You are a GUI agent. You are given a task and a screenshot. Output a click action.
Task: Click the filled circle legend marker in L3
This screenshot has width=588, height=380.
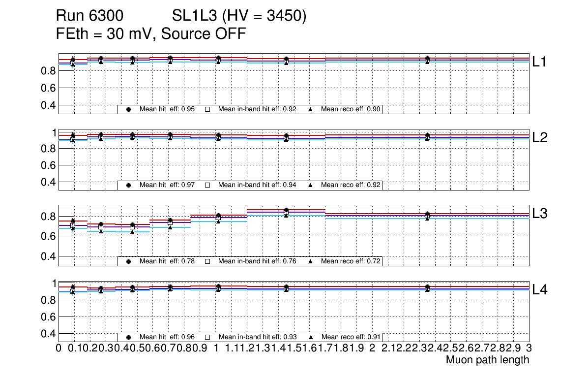[128, 261]
